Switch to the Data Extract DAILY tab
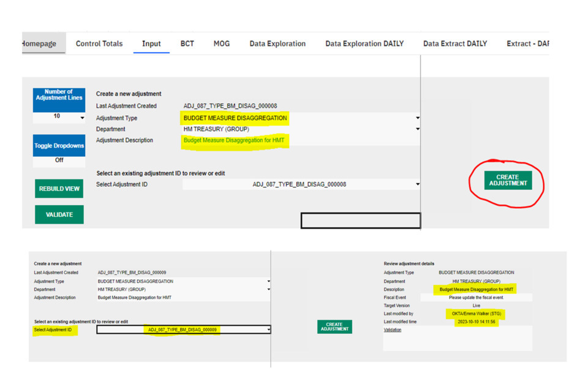The width and height of the screenshot is (588, 392). coord(455,43)
